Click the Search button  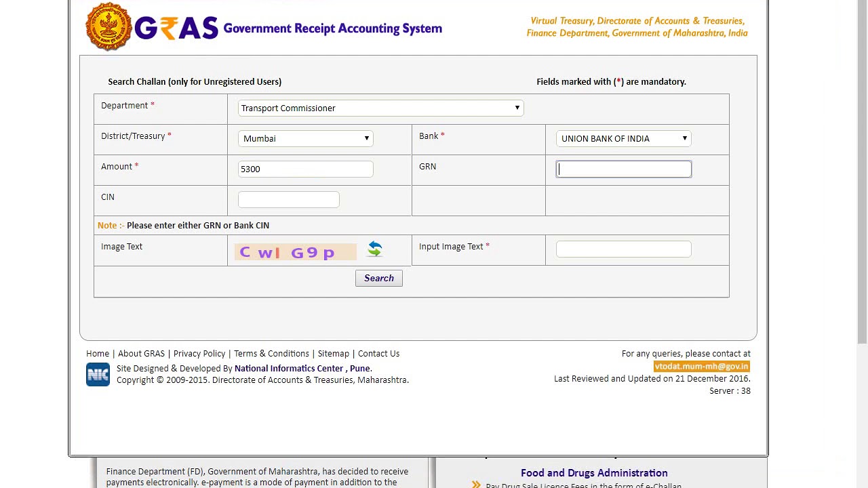tap(378, 278)
